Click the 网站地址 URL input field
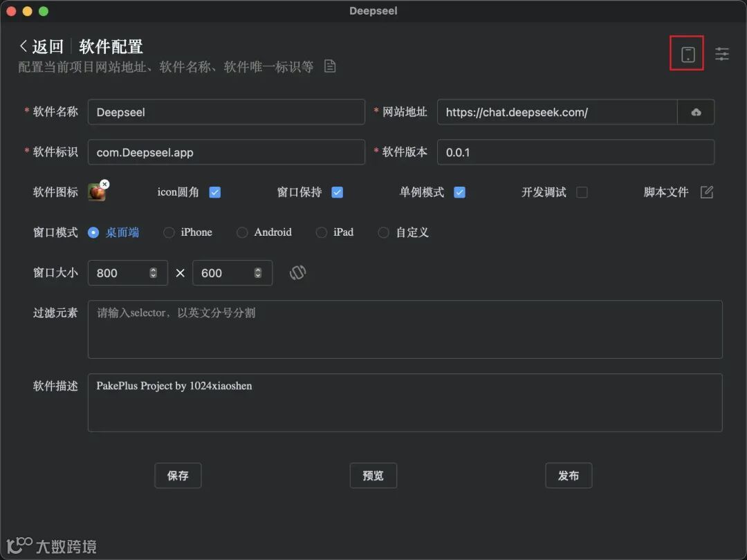The image size is (747, 560). tap(557, 112)
